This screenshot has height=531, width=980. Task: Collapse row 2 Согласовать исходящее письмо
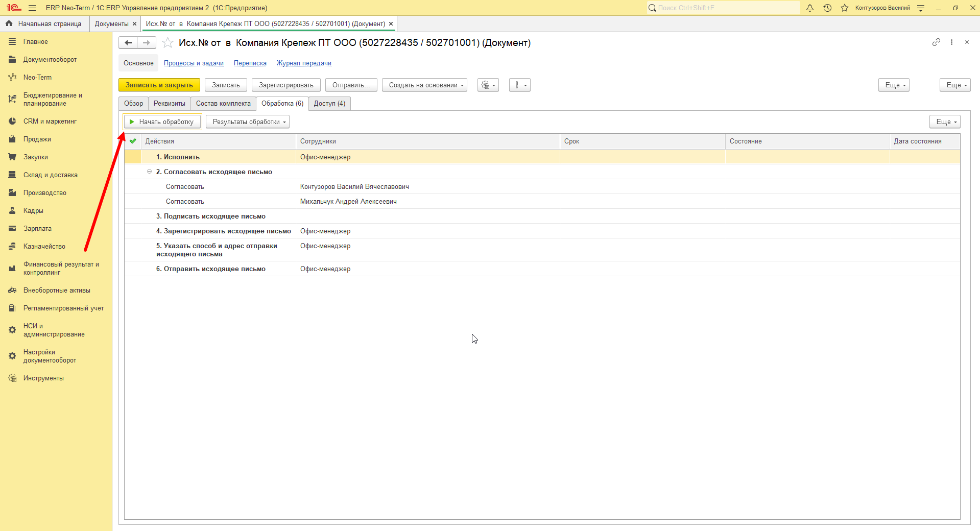(149, 172)
